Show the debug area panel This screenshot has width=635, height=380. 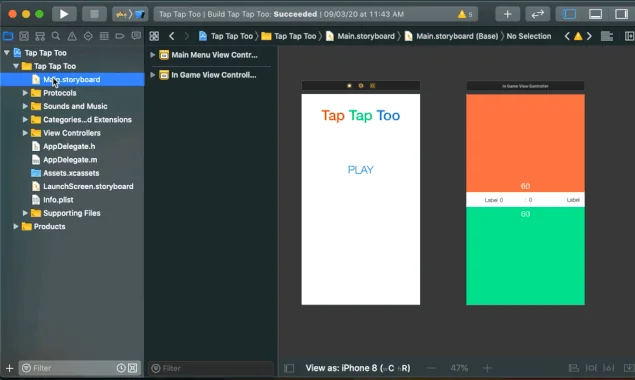click(595, 14)
